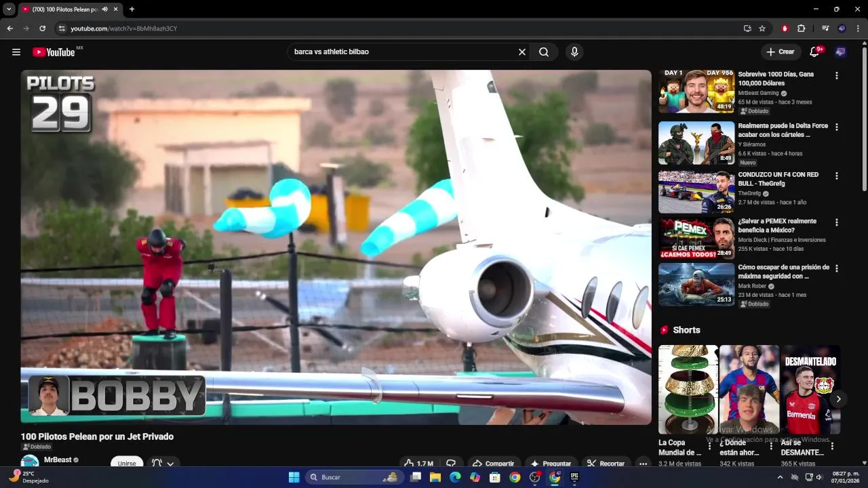The image size is (868, 488).
Task: Open Mark Rober prison escape thumbnail
Action: [x=696, y=284]
